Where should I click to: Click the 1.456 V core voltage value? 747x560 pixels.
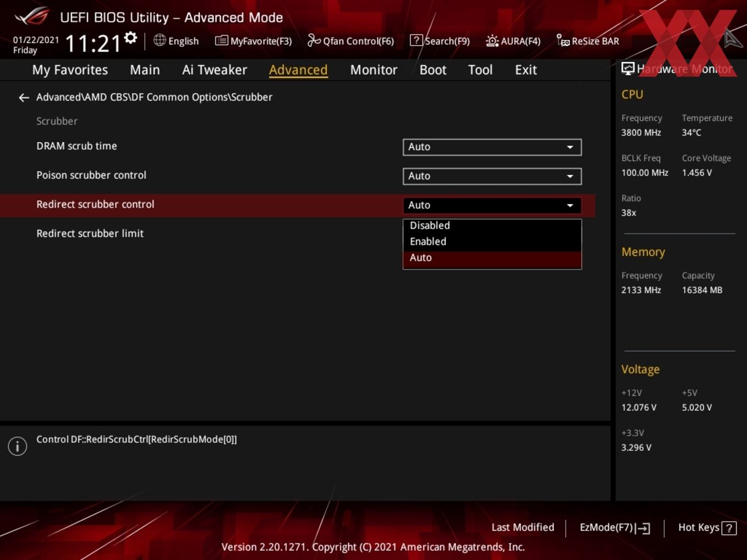tap(697, 173)
